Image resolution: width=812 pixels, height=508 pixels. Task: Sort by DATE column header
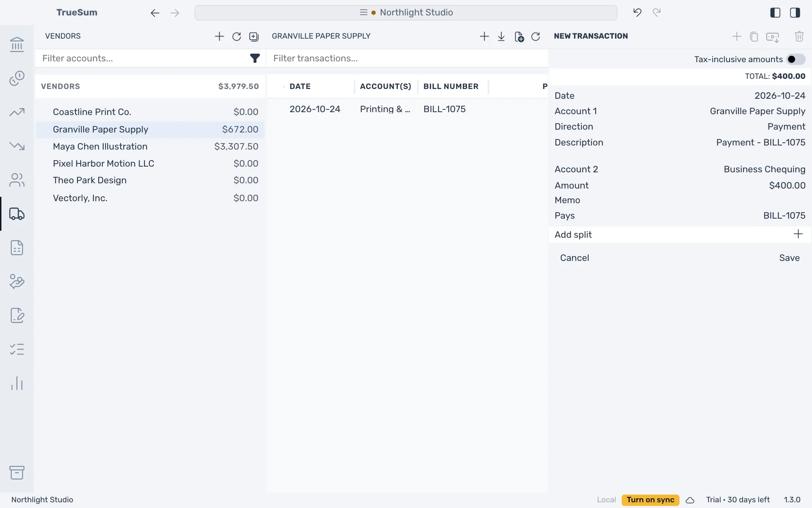[300, 86]
